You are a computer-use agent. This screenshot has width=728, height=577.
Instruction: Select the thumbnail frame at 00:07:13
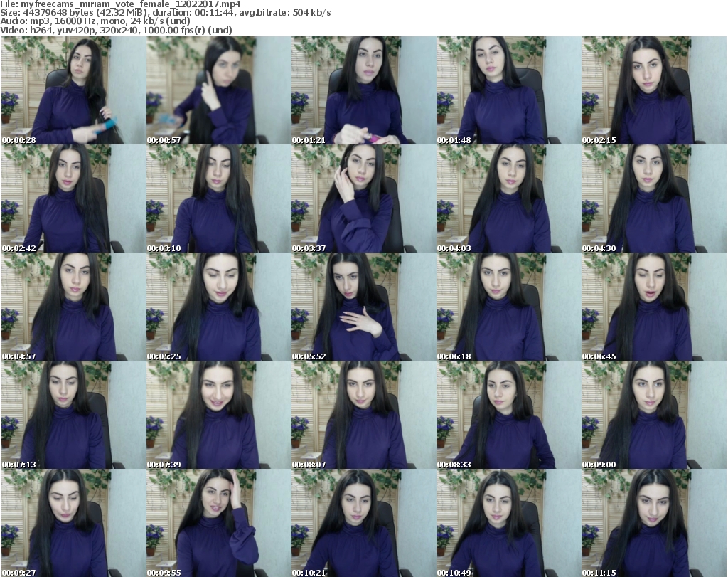(x=73, y=415)
